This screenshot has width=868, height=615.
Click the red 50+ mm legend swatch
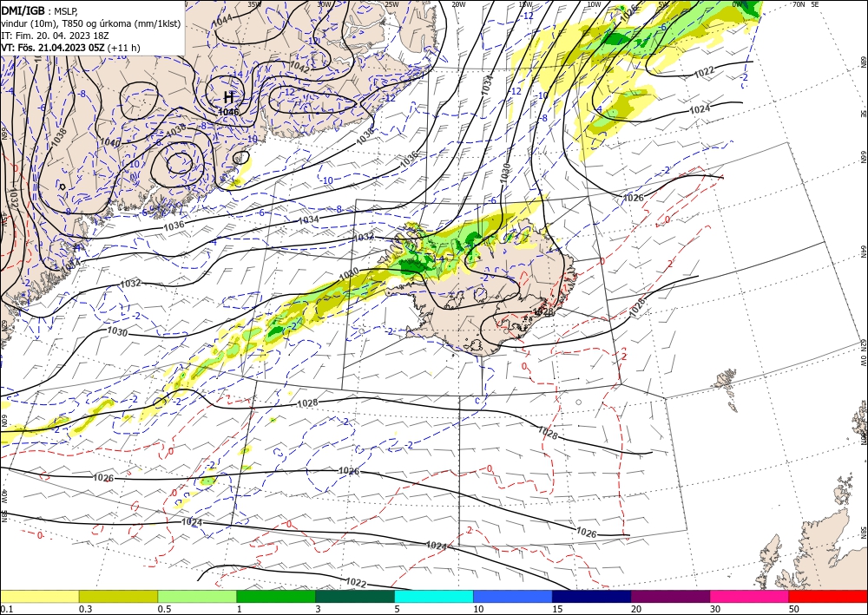point(828,596)
